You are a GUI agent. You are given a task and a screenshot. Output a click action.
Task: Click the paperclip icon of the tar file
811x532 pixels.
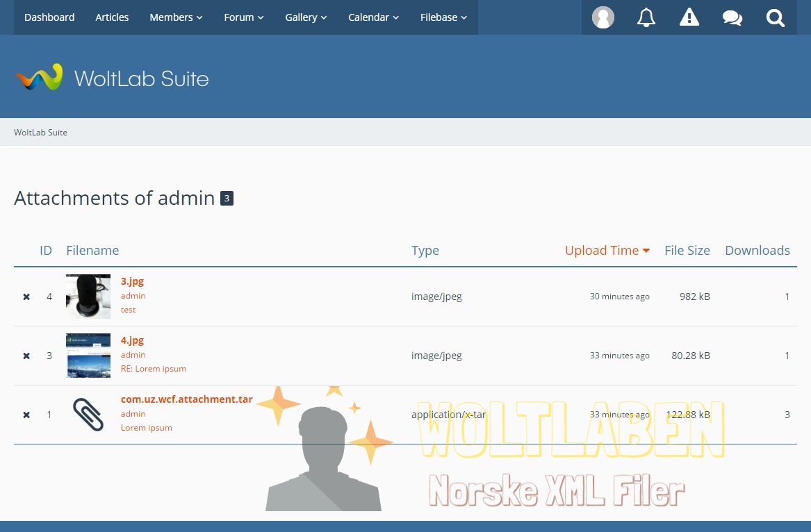point(88,415)
